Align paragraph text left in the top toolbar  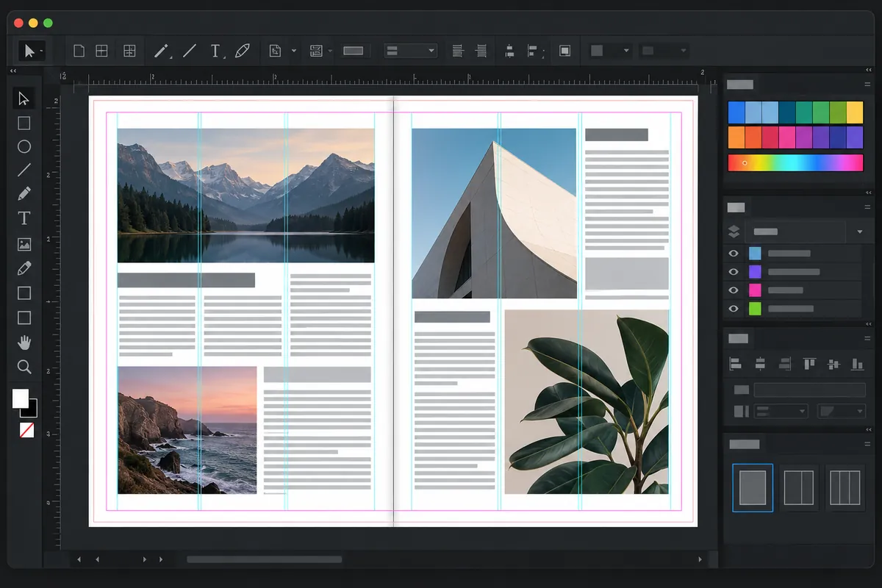click(x=457, y=51)
